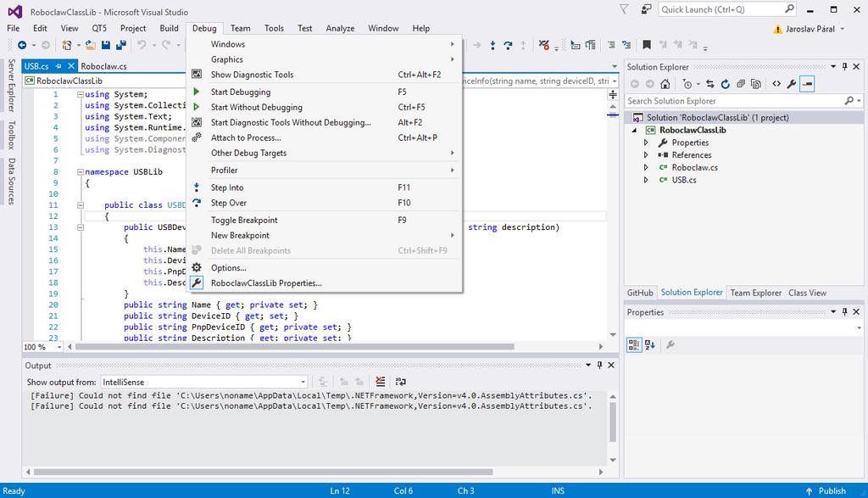Pin the USB.cs tab
The image size is (868, 498).
[58, 66]
